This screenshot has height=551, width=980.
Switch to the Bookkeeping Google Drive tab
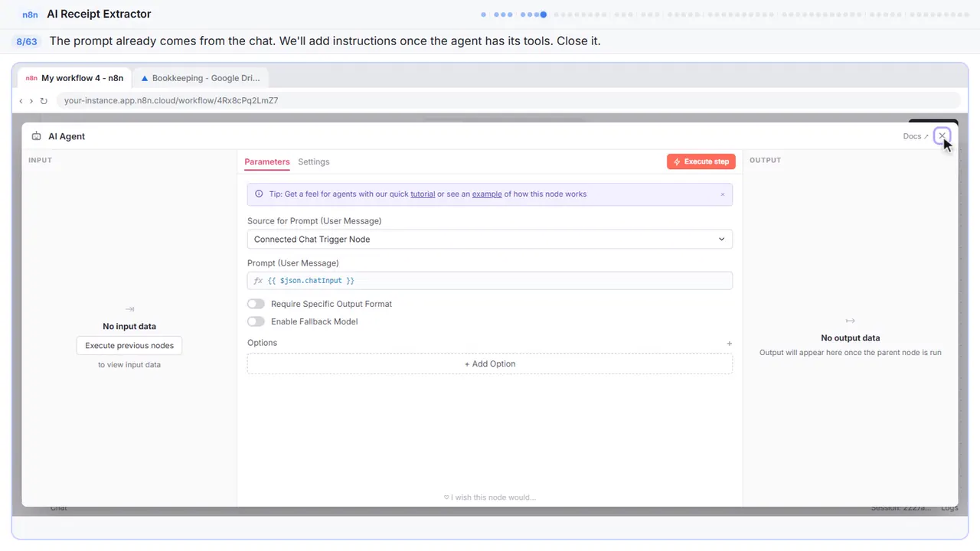pos(201,78)
